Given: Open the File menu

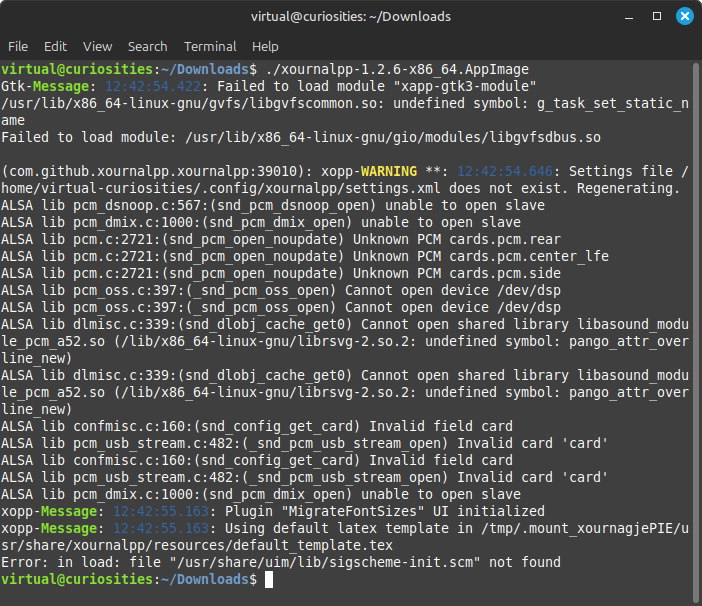Looking at the screenshot, I should (18, 47).
